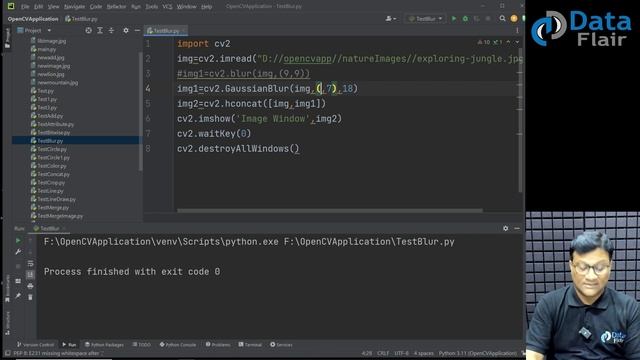Toggle scroll to end icon in Run panel
Image resolution: width=640 pixels, height=360 pixels.
(x=30, y=275)
